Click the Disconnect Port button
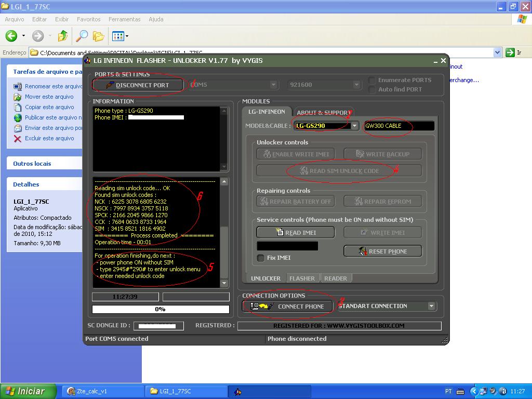 pos(138,85)
